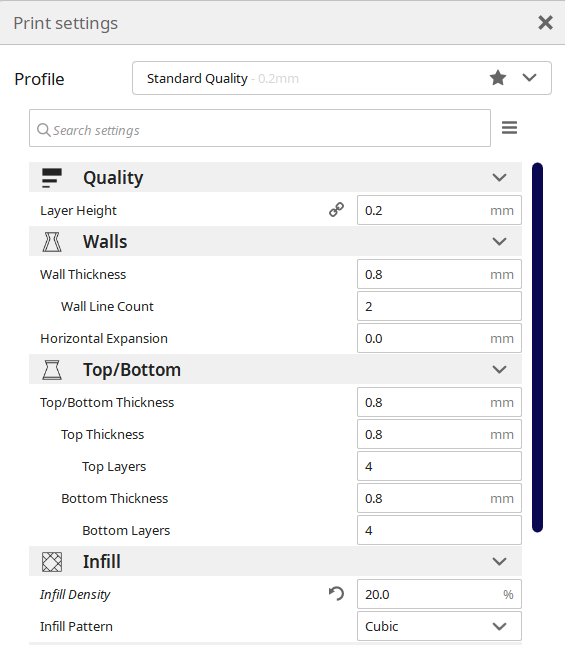Click the Quality category icon

click(x=52, y=178)
